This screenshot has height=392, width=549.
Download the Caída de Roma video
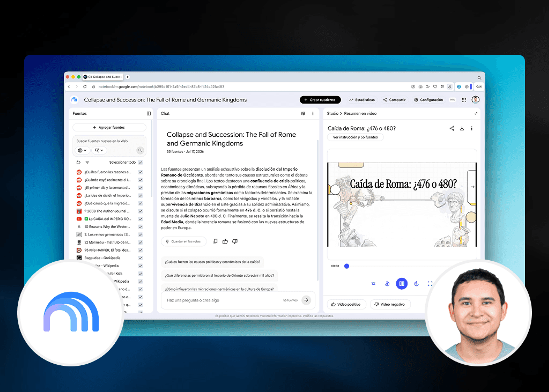point(462,128)
